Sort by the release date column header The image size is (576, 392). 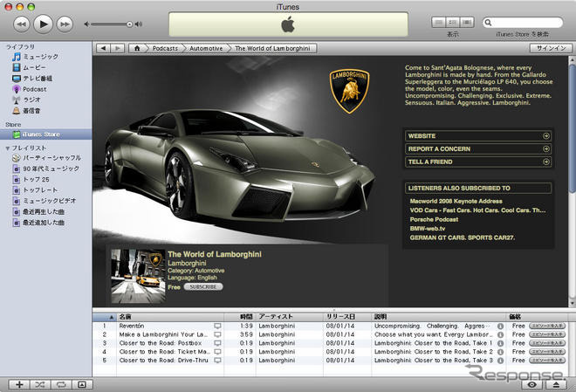pos(341,316)
